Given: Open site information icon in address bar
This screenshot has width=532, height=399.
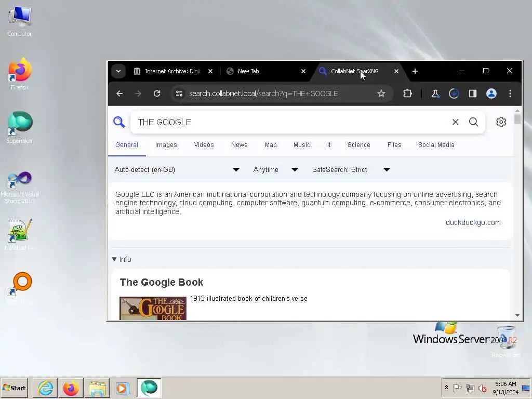Looking at the screenshot, I should click(x=179, y=94).
